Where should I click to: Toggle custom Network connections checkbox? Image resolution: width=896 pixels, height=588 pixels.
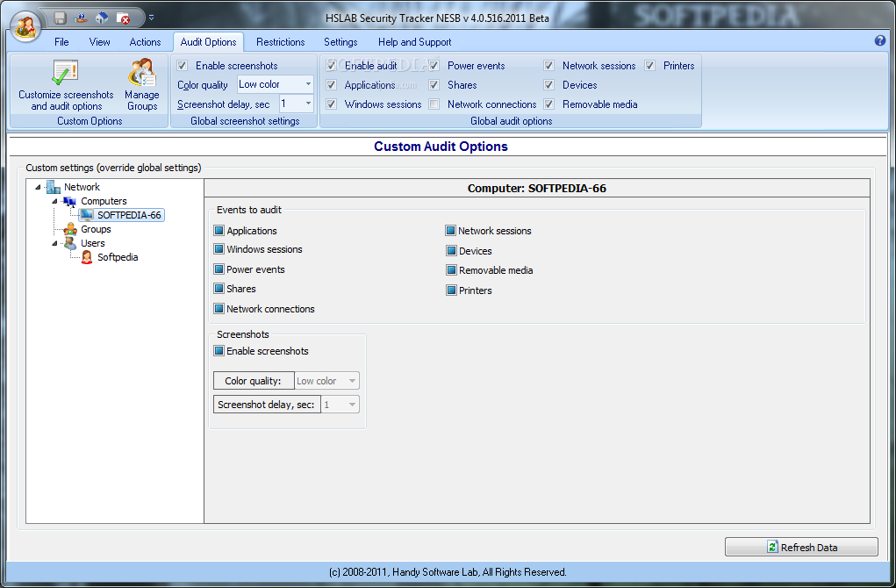219,309
